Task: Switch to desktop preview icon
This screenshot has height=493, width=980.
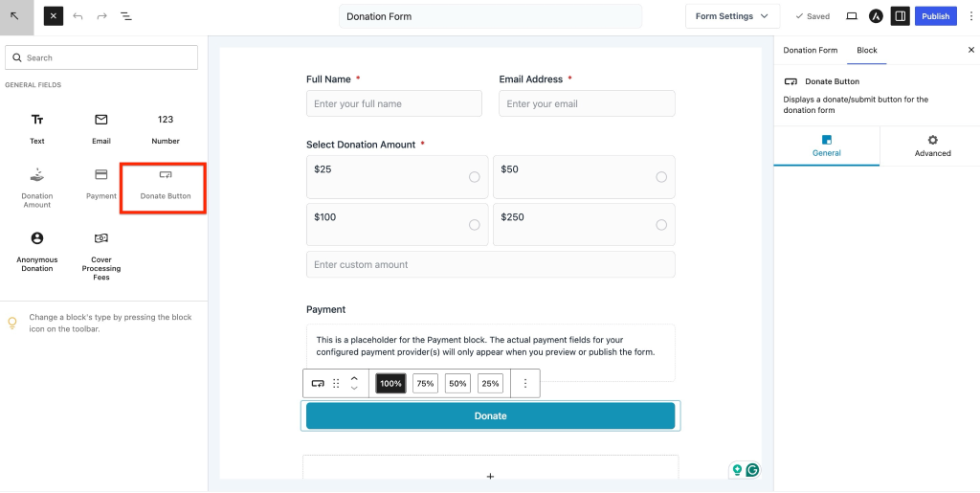Action: [851, 16]
